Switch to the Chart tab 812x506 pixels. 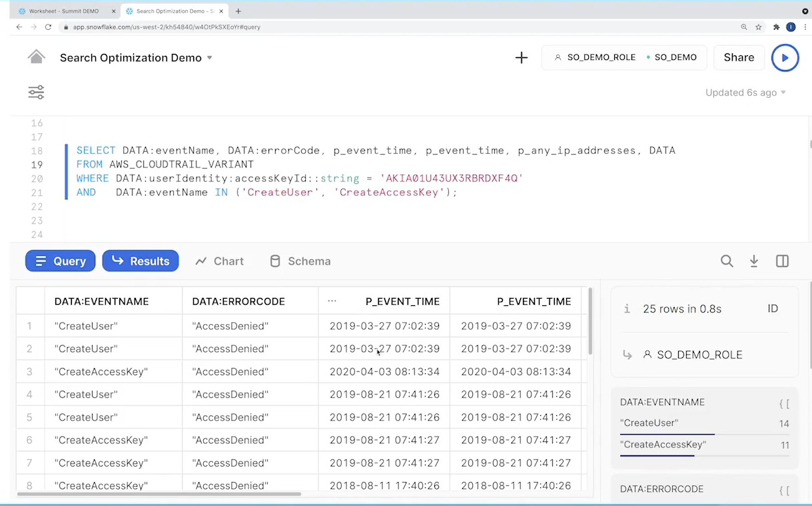220,261
